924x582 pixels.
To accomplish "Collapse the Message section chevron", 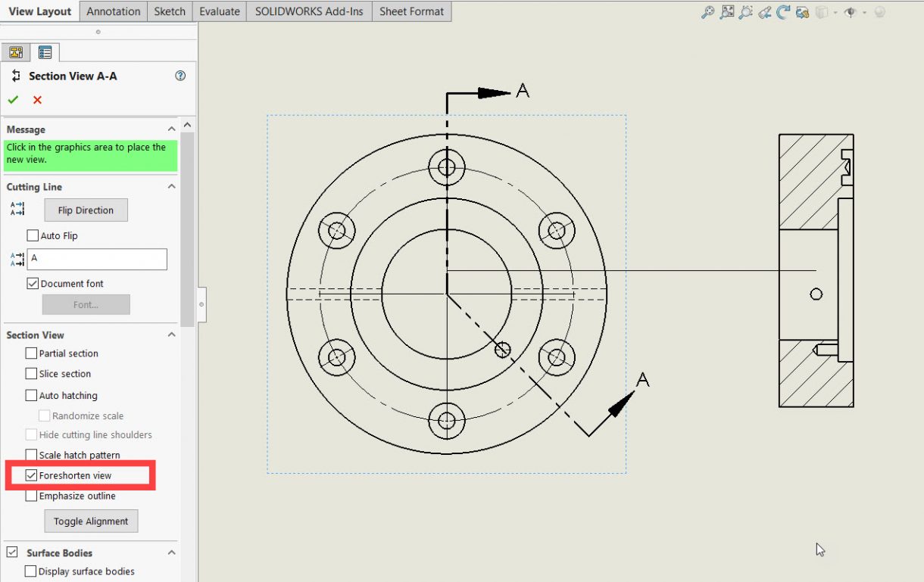I will point(172,129).
